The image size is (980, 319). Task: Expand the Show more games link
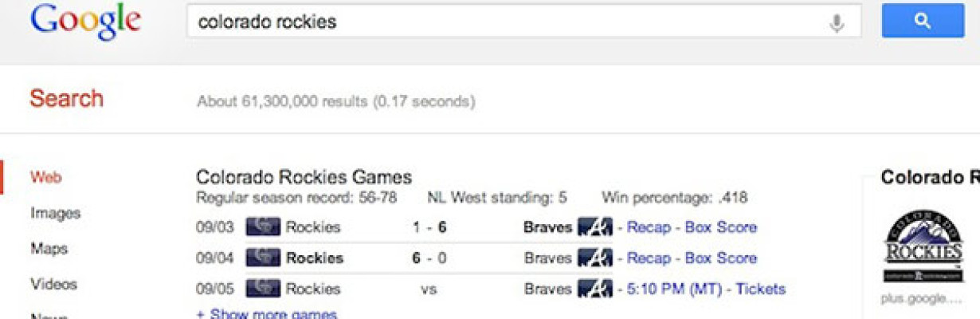tap(266, 313)
